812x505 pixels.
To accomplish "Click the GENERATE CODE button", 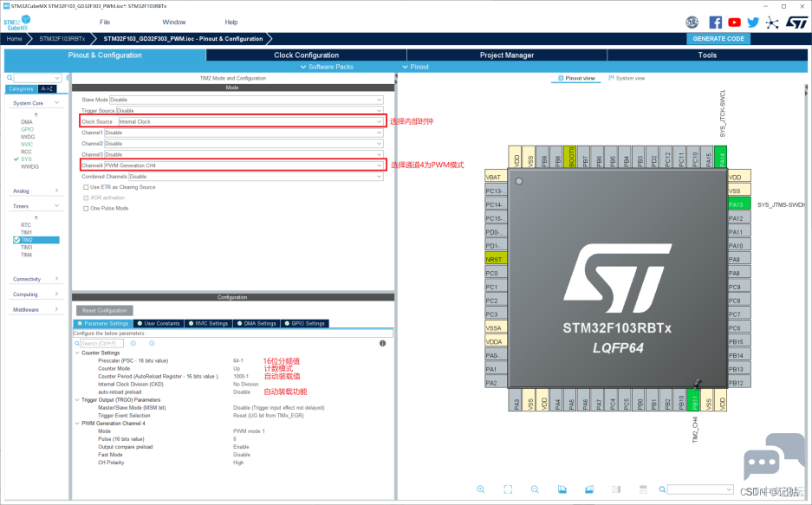I will [718, 39].
